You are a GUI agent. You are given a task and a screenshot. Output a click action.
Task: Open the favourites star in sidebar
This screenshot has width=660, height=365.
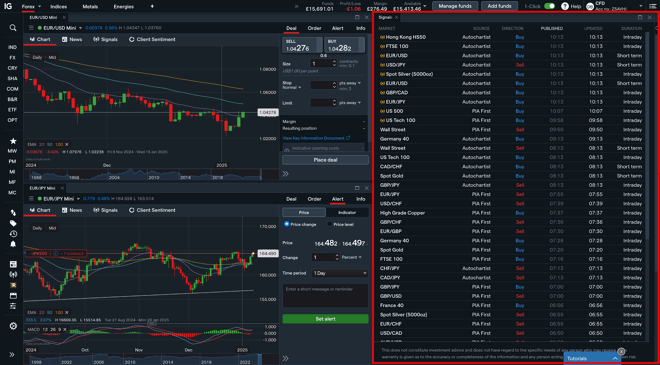[13, 141]
